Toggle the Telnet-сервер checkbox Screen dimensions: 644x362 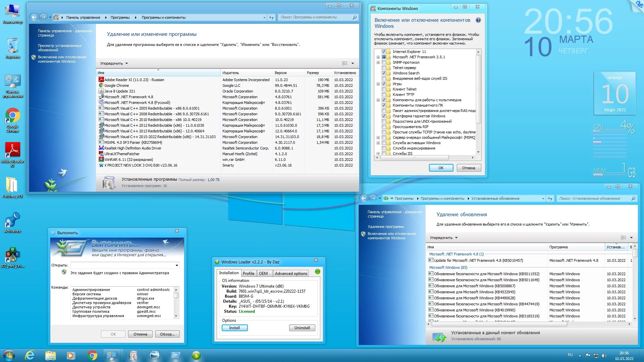[384, 68]
